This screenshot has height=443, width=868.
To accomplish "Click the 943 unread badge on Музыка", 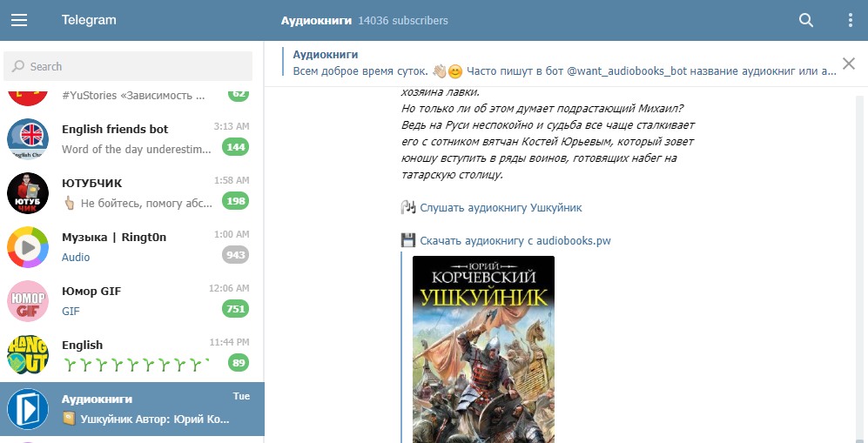I will [x=235, y=255].
